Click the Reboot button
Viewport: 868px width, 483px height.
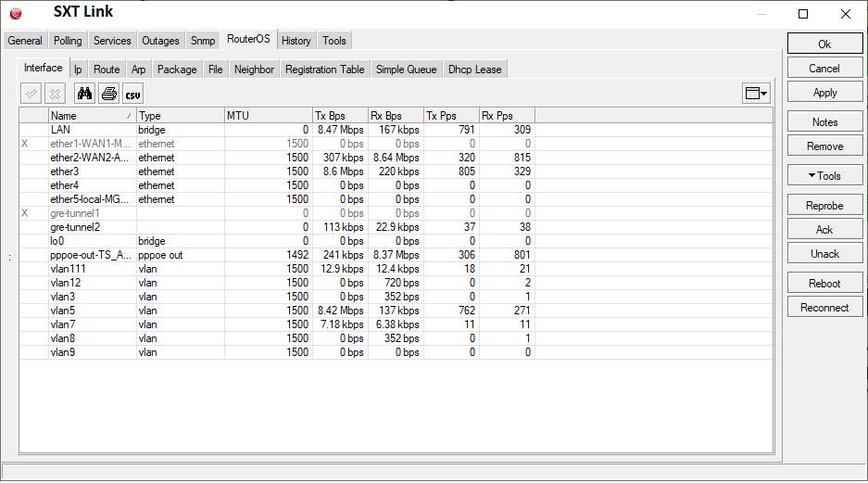[x=824, y=283]
